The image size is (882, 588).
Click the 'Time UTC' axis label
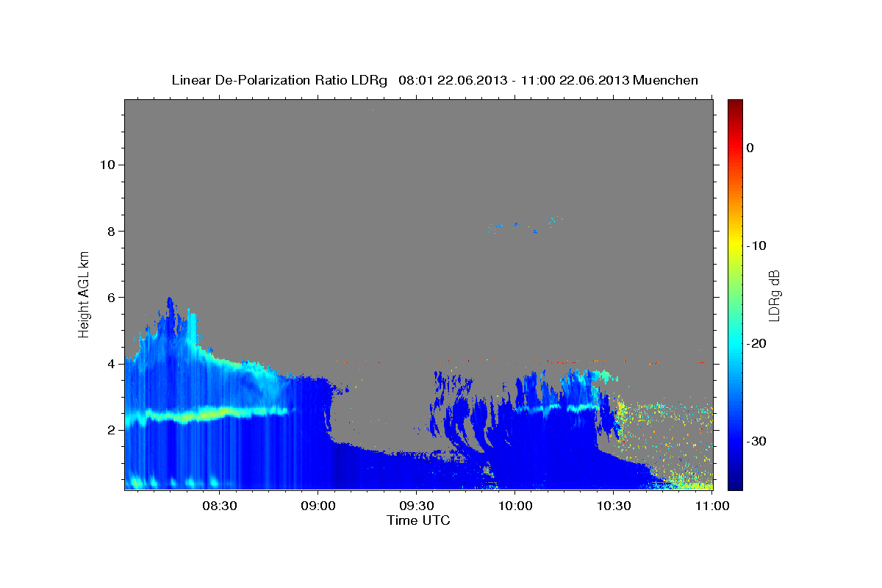coord(418,520)
